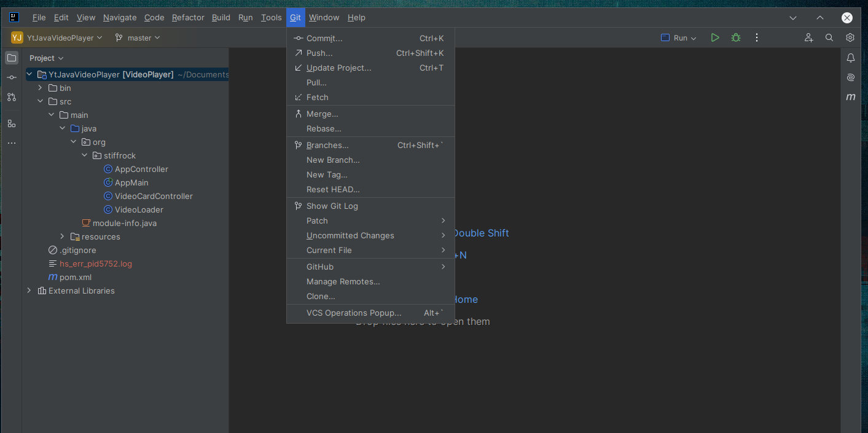Image resolution: width=868 pixels, height=433 pixels.
Task: Select pom.xml file in project tree
Action: [69, 277]
